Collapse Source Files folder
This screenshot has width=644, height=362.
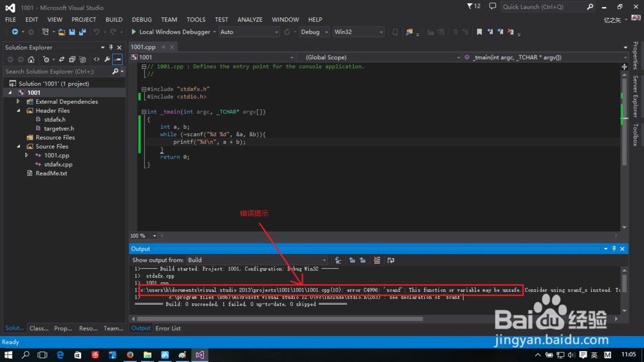click(18, 146)
